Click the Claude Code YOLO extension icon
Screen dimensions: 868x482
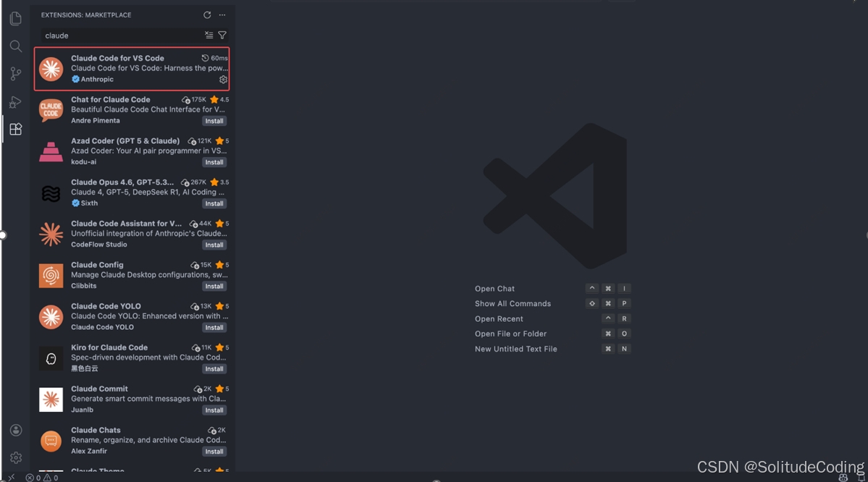coord(51,317)
